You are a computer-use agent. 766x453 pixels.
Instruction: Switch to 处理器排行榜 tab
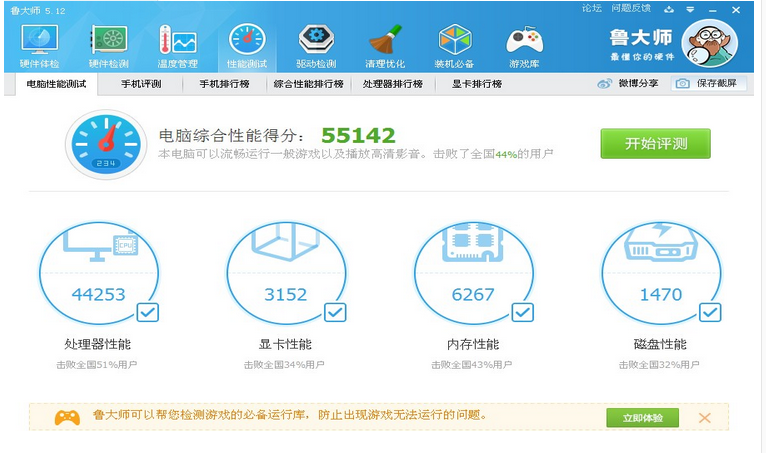(393, 84)
